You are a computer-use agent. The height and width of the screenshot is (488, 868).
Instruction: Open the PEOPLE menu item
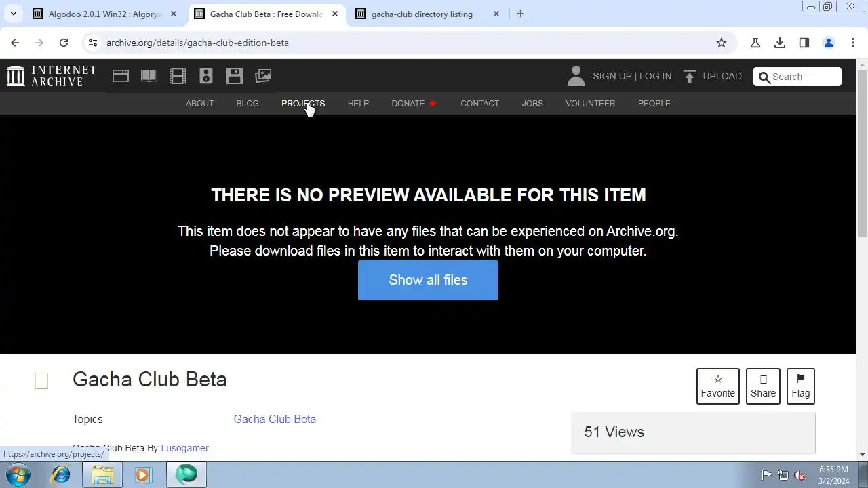[x=654, y=104]
